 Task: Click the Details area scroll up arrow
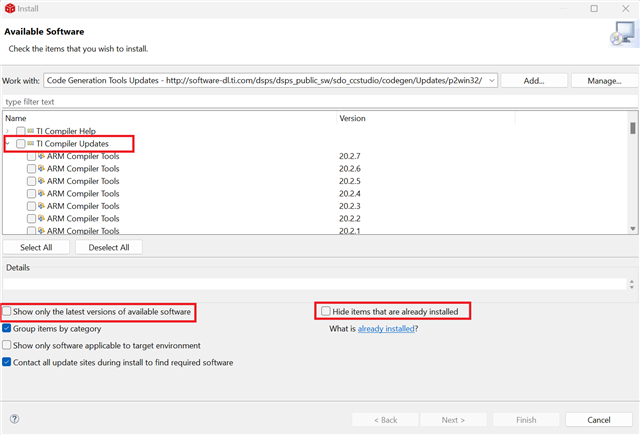[x=632, y=282]
